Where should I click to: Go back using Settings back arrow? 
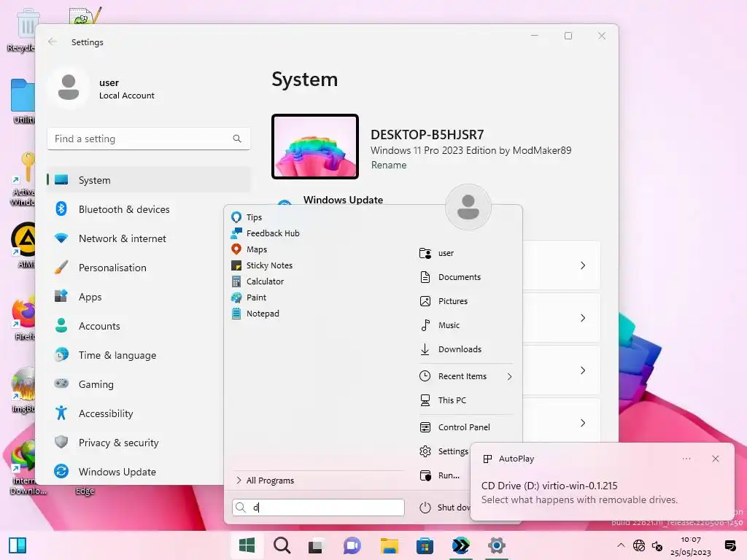53,42
